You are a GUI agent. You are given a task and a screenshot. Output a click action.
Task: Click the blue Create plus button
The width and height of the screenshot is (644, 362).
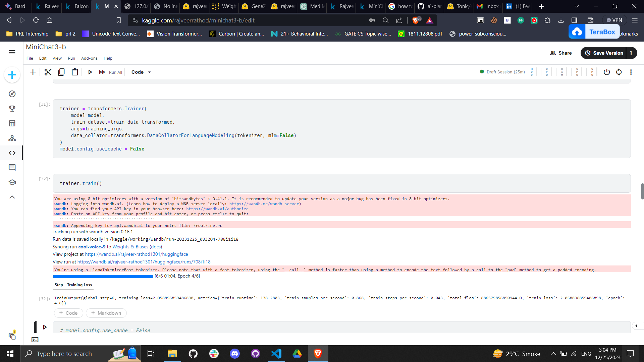tap(12, 75)
